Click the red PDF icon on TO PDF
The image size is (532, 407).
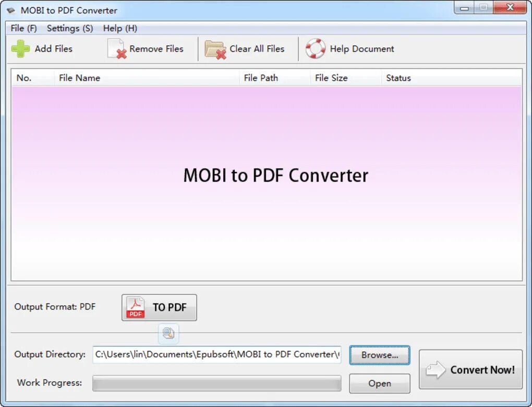[x=136, y=307]
